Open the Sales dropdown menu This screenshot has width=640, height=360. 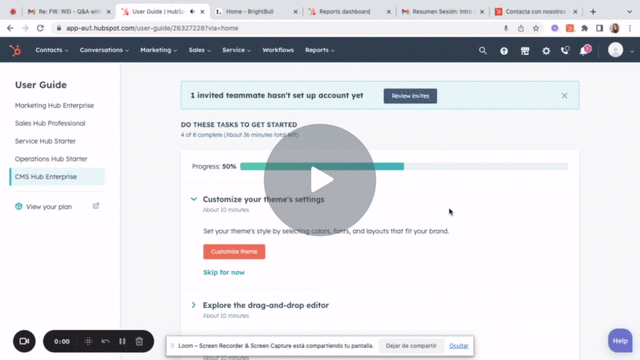(x=200, y=50)
